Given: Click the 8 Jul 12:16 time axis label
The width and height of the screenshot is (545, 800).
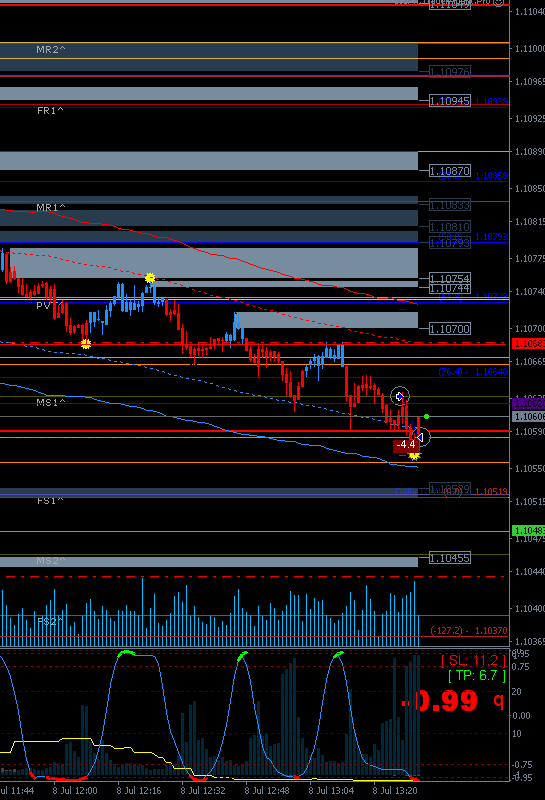Looking at the screenshot, I should 139,791.
